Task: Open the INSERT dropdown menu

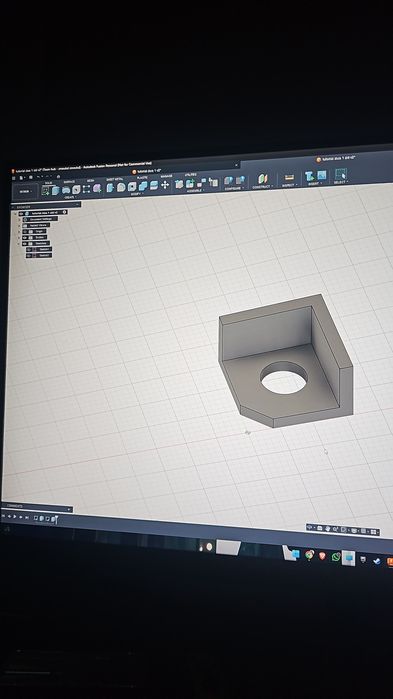Action: coord(314,183)
